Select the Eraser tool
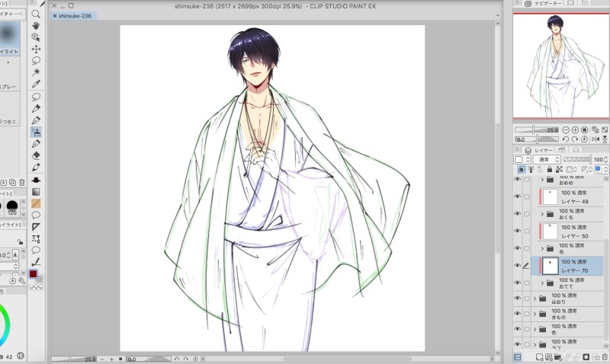The image size is (610, 364). pos(36,155)
